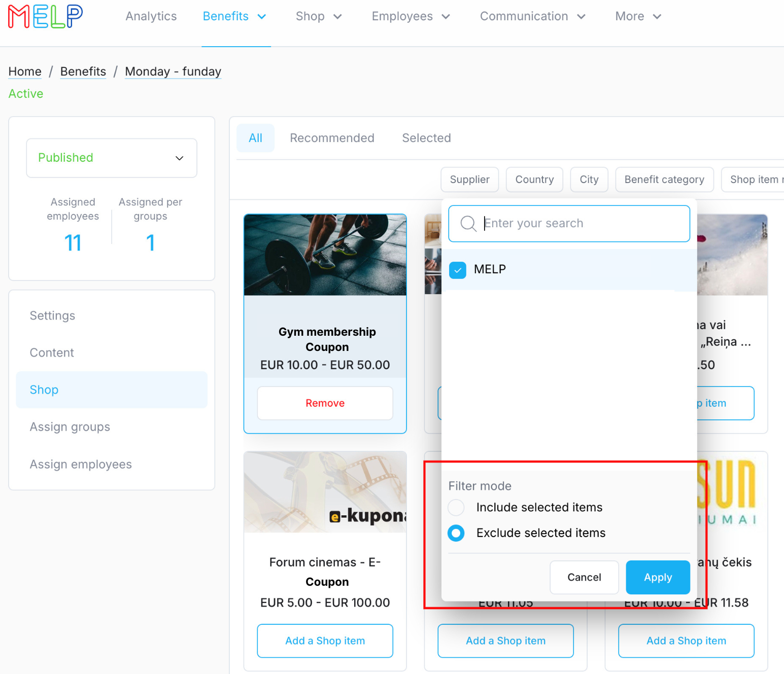The width and height of the screenshot is (784, 674).
Task: Select Shop in the sidebar
Action: (x=112, y=390)
